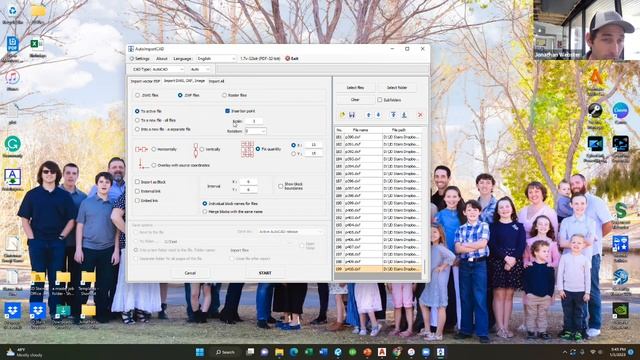Click the file list vertical scrollbar
The image size is (640, 360).
(x=424, y=267)
